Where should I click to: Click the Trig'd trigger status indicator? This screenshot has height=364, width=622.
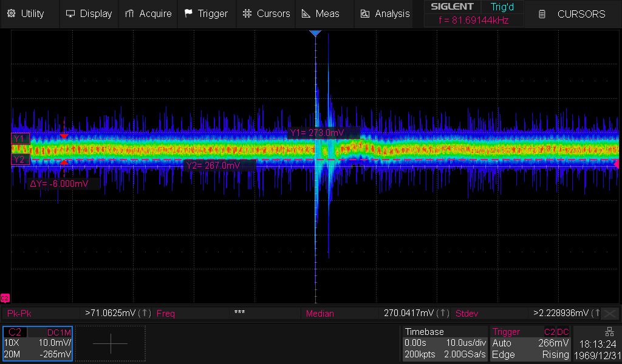502,7
